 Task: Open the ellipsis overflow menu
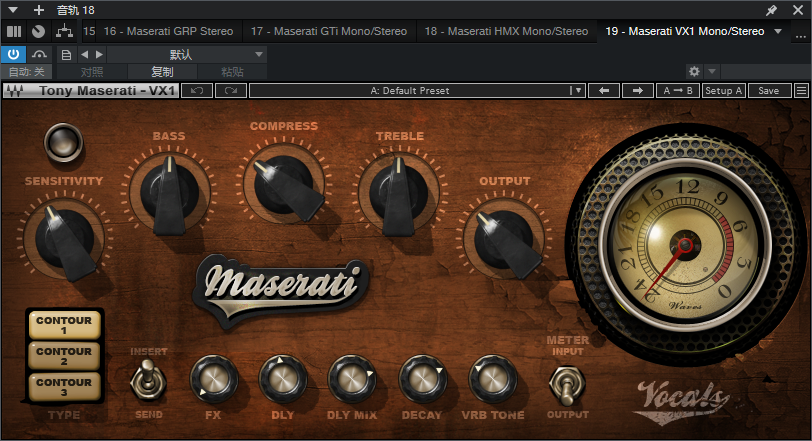pos(801,35)
